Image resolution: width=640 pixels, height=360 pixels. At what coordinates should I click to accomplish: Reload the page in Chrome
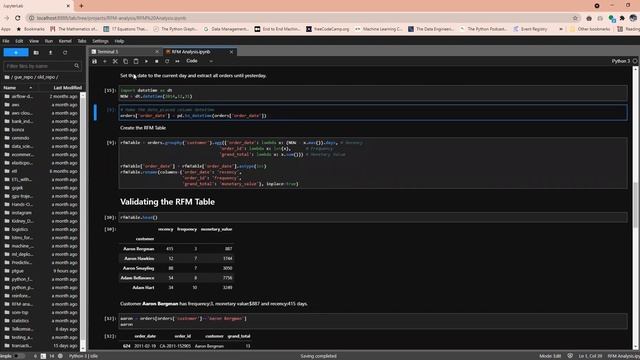pos(18,18)
